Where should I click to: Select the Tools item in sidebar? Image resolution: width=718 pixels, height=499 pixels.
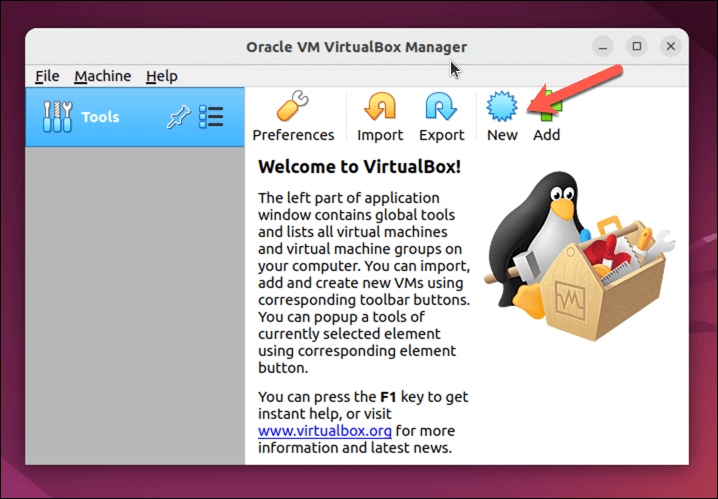(x=135, y=117)
